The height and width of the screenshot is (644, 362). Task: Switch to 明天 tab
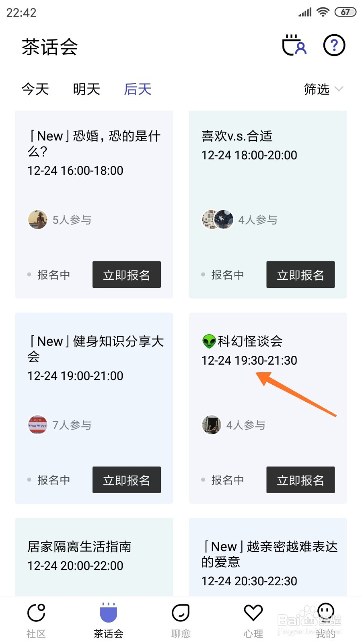pos(86,89)
